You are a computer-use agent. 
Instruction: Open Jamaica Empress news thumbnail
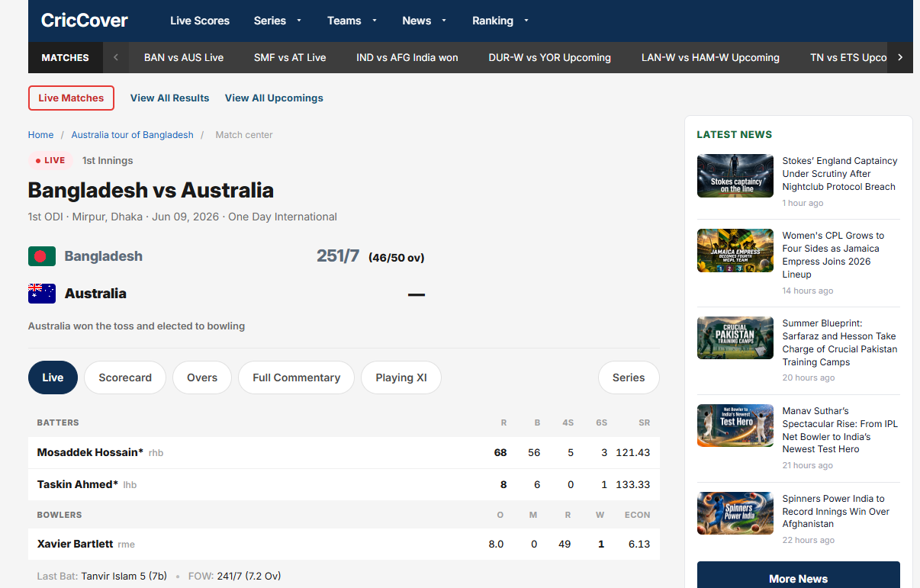[735, 251]
